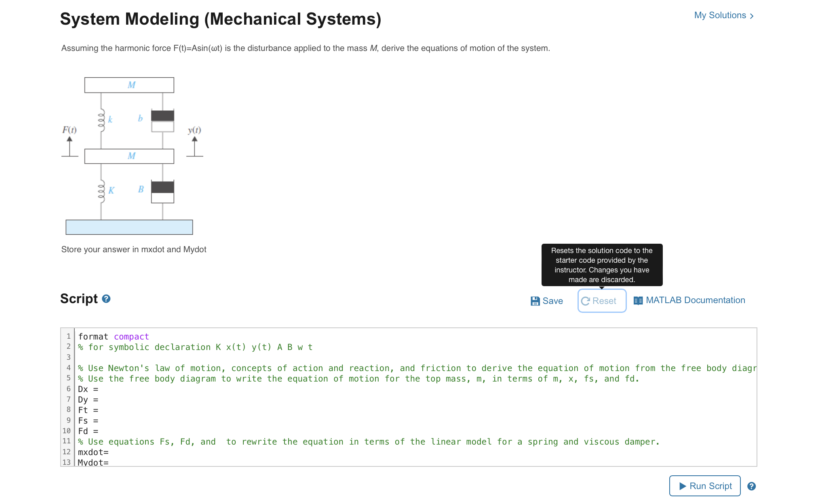Run the script
The image size is (839, 504).
point(704,486)
